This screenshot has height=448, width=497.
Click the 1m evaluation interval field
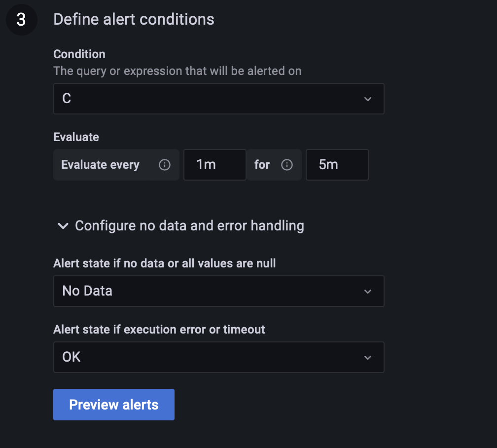tap(214, 165)
